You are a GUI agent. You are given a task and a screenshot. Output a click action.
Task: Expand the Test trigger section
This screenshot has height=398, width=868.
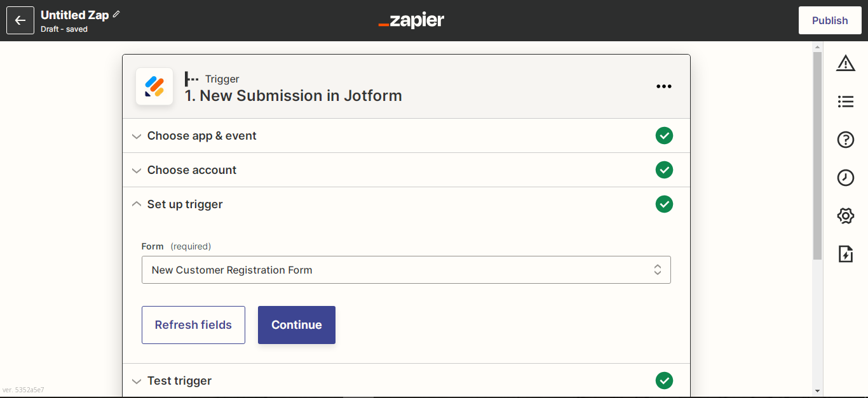click(x=406, y=381)
